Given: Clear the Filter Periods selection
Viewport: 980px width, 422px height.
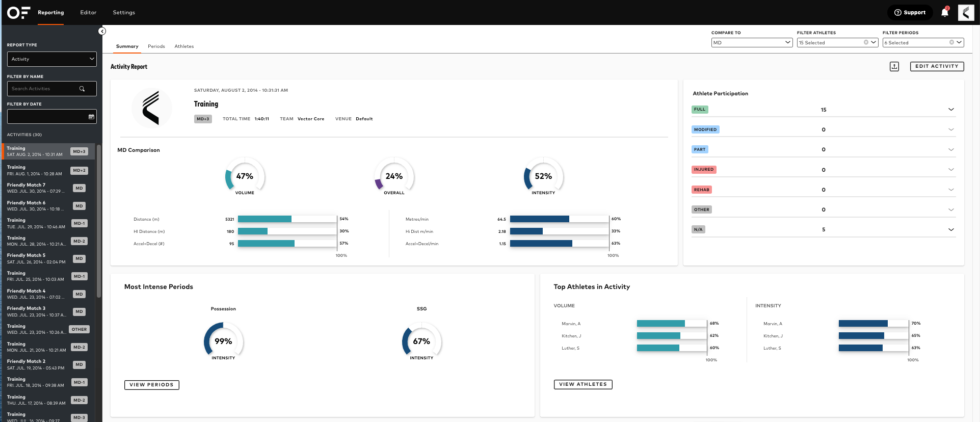Looking at the screenshot, I should [951, 43].
